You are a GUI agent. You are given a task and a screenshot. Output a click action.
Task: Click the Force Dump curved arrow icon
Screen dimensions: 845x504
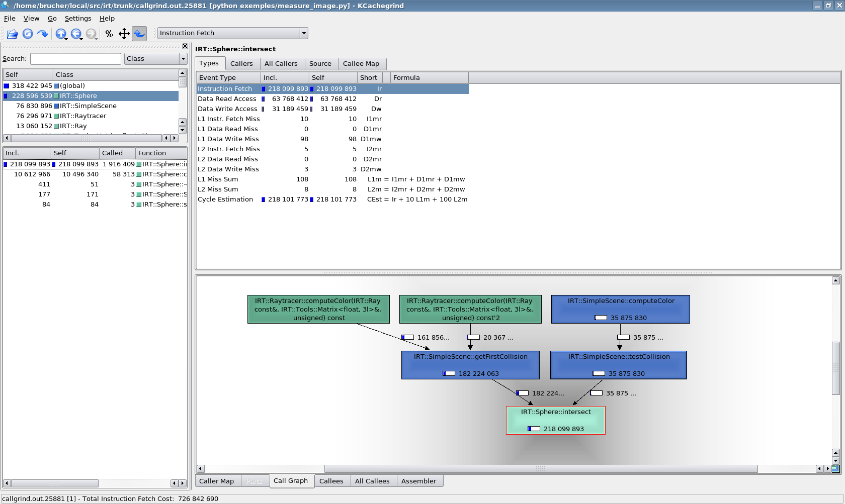tap(43, 34)
